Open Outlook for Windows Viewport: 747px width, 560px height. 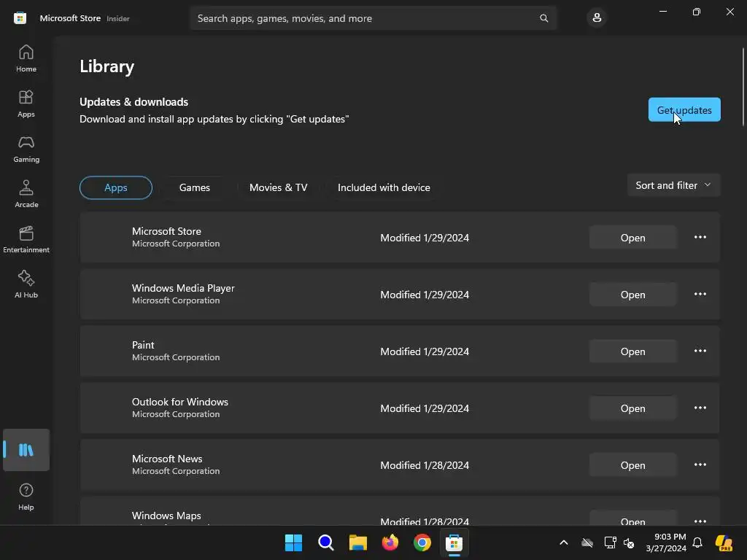(x=632, y=408)
